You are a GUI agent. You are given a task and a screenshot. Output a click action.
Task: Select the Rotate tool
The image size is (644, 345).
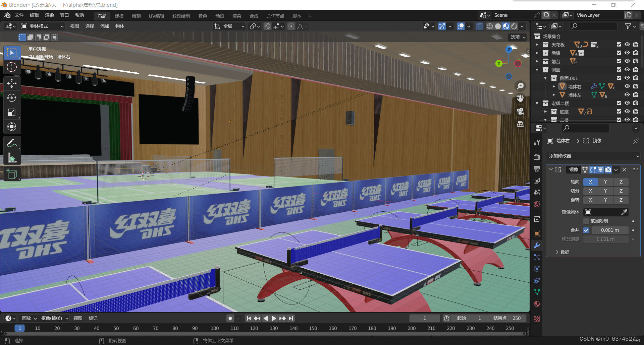tap(12, 97)
